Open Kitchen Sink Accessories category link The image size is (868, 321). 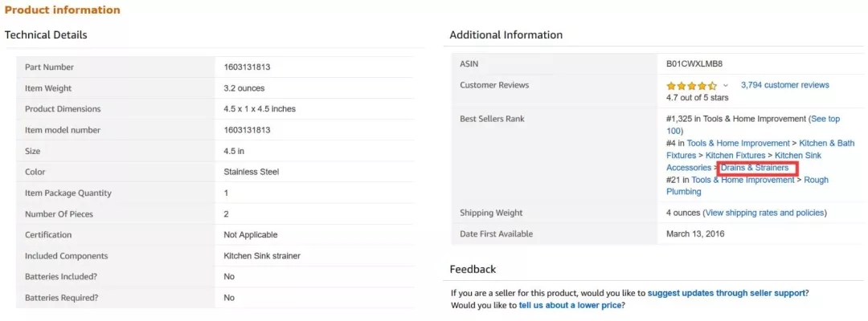[x=744, y=161]
